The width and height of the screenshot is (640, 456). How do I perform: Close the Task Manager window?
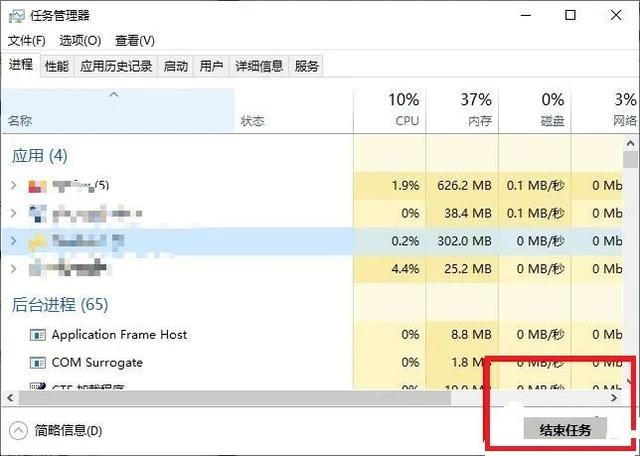[x=616, y=16]
